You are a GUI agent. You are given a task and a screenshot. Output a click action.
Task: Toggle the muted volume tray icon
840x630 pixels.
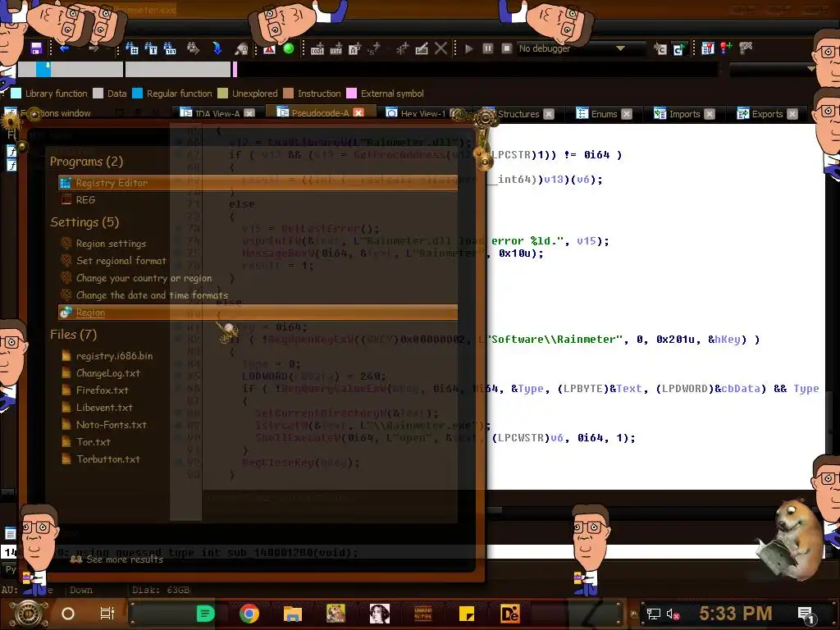click(673, 614)
